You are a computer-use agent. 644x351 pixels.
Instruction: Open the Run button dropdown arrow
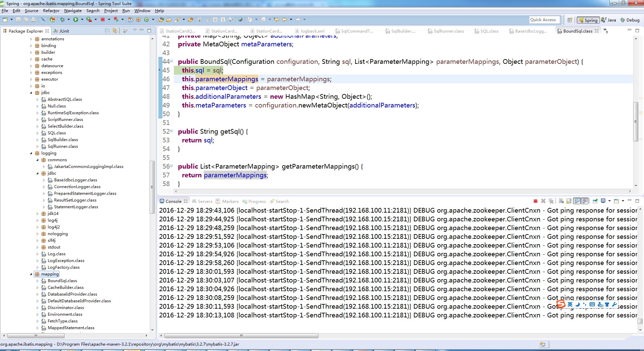82,20
